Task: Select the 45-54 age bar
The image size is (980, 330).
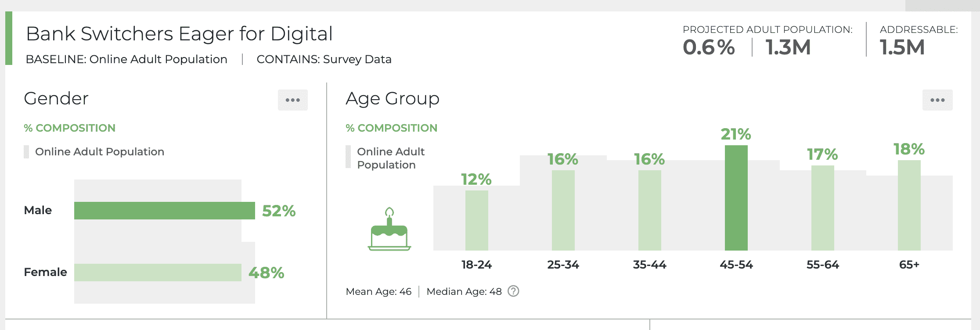Action: (736, 198)
